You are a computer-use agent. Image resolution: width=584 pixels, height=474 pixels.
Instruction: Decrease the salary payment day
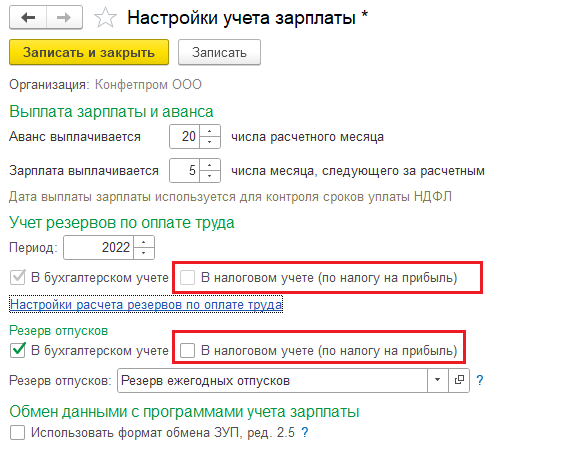pos(210,176)
